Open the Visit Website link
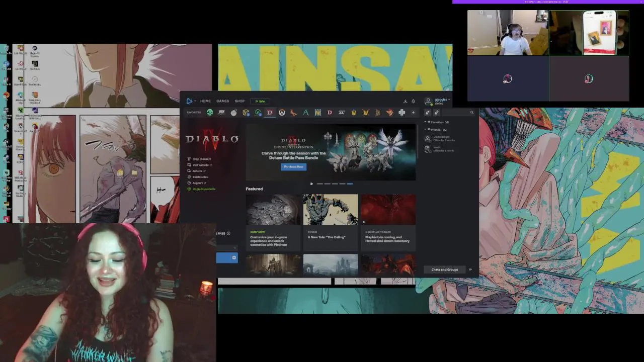This screenshot has width=644, height=362. pos(200,165)
